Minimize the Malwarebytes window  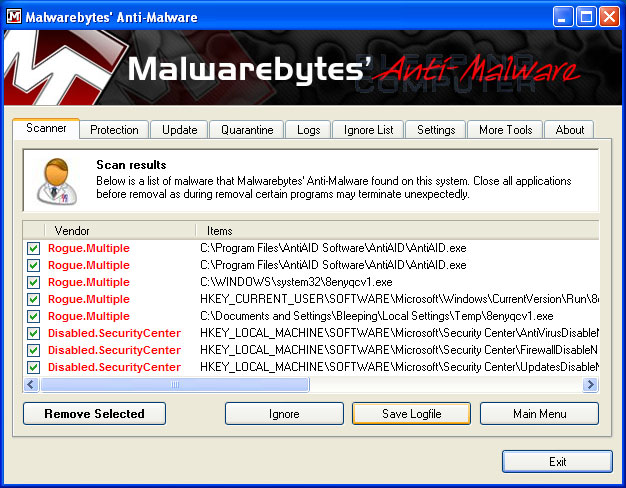[x=563, y=17]
